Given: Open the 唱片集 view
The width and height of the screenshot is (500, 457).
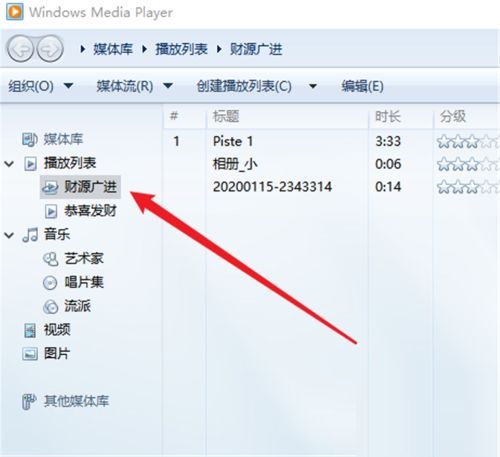Looking at the screenshot, I should click(84, 283).
